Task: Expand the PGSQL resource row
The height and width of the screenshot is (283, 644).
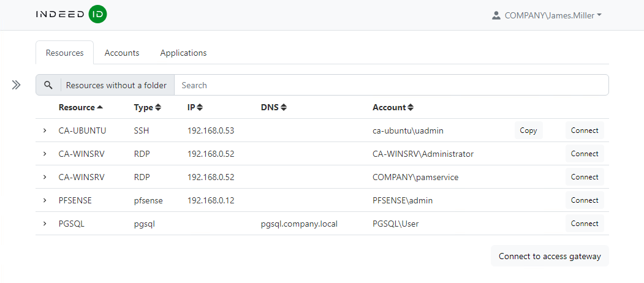Action: point(45,224)
